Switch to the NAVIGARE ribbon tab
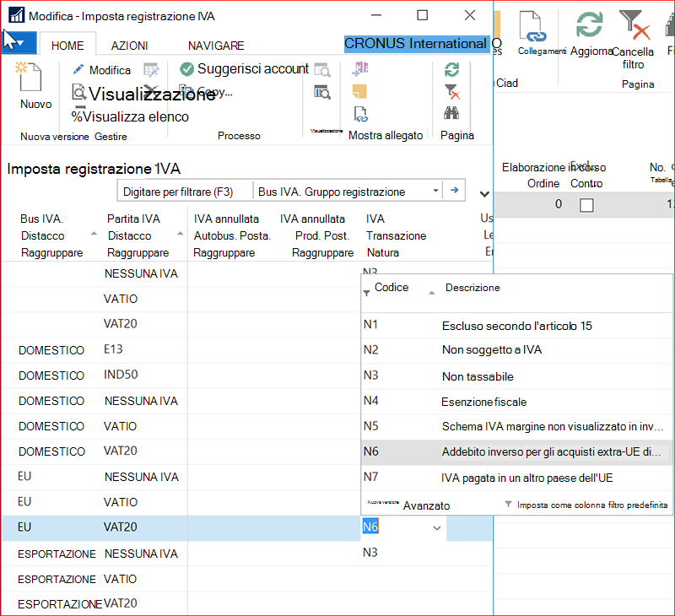 click(x=216, y=46)
